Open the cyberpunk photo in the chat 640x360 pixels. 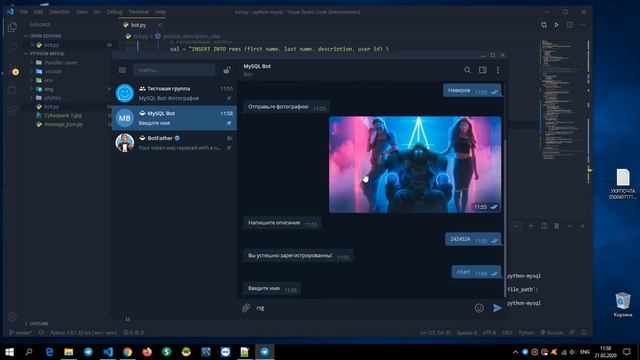coord(415,164)
